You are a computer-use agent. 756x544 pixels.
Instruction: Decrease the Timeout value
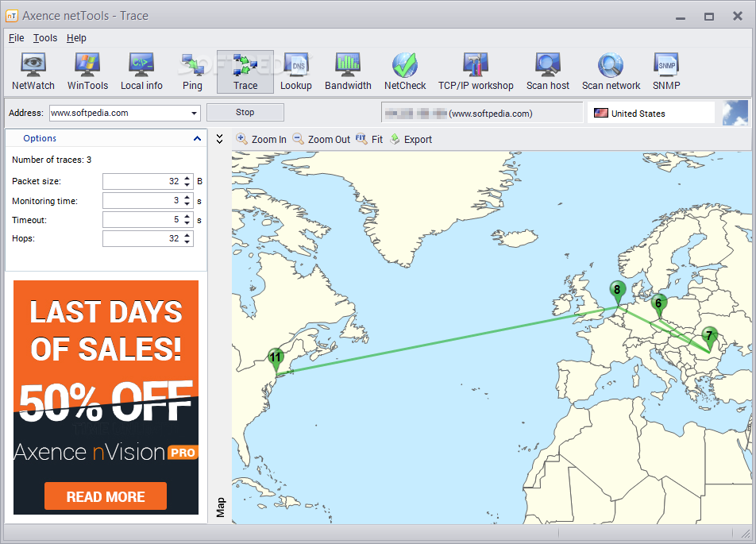[187, 223]
